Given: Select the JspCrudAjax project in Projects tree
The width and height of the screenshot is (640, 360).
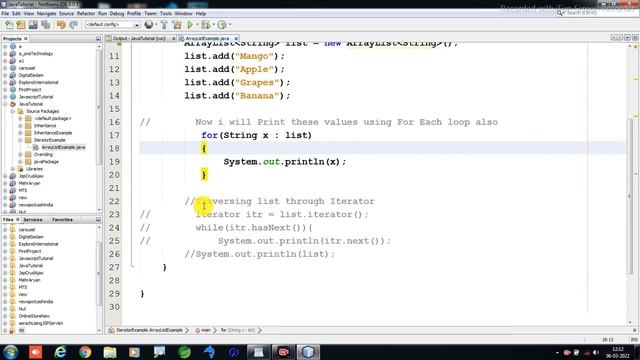Looking at the screenshot, I should pos(31,176).
